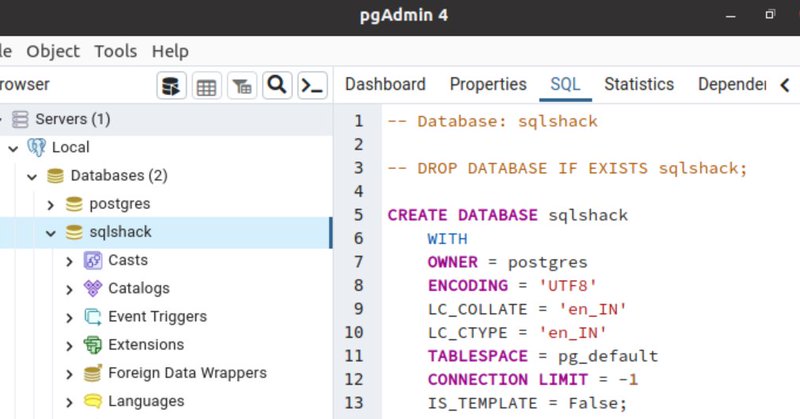Viewport: 800px width, 419px height.
Task: Collapse the Local server node
Action: 13,149
